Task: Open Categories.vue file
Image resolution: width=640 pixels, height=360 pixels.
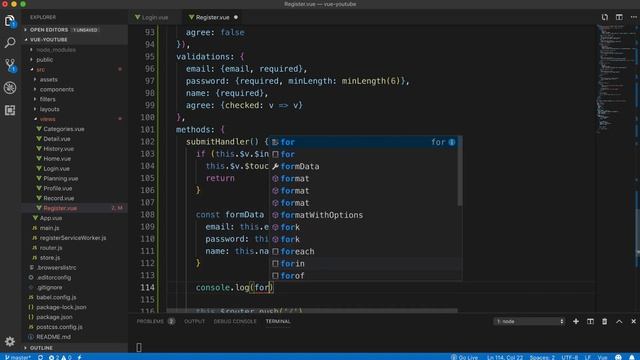Action: 64,129
